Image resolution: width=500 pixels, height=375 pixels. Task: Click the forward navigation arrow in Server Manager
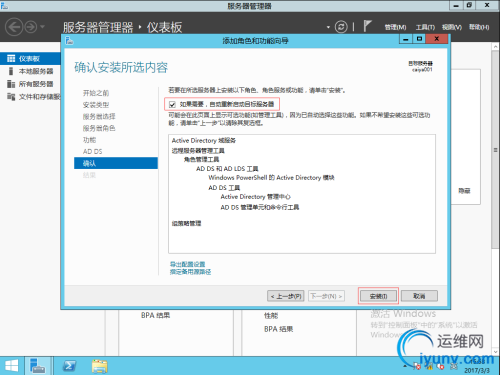coord(31,27)
